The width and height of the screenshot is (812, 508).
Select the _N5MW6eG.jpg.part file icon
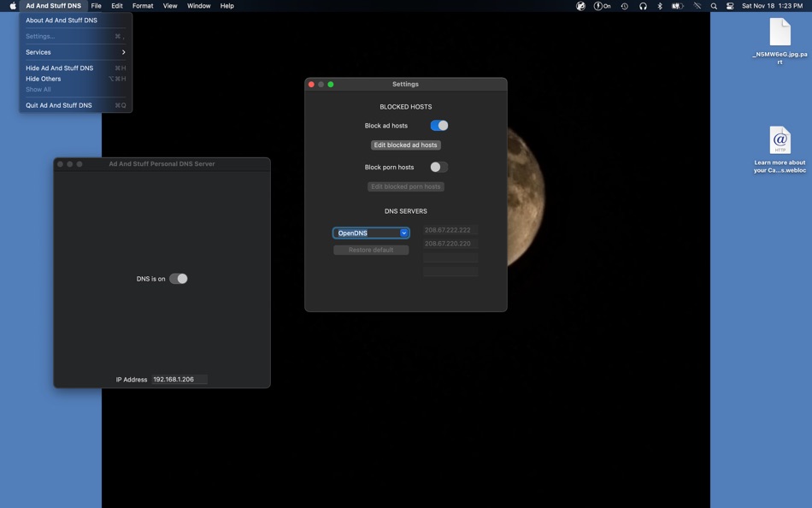pos(780,33)
